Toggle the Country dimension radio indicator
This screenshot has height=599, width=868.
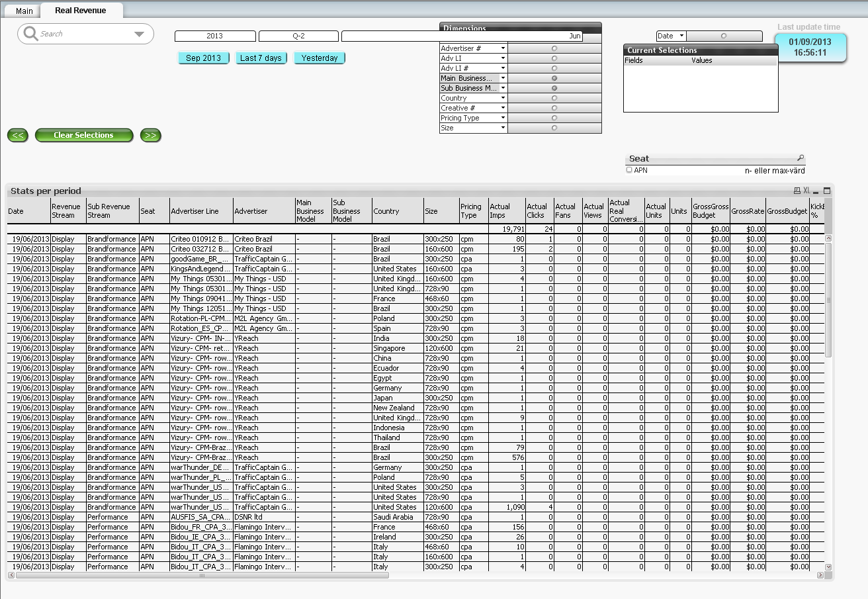tap(554, 98)
